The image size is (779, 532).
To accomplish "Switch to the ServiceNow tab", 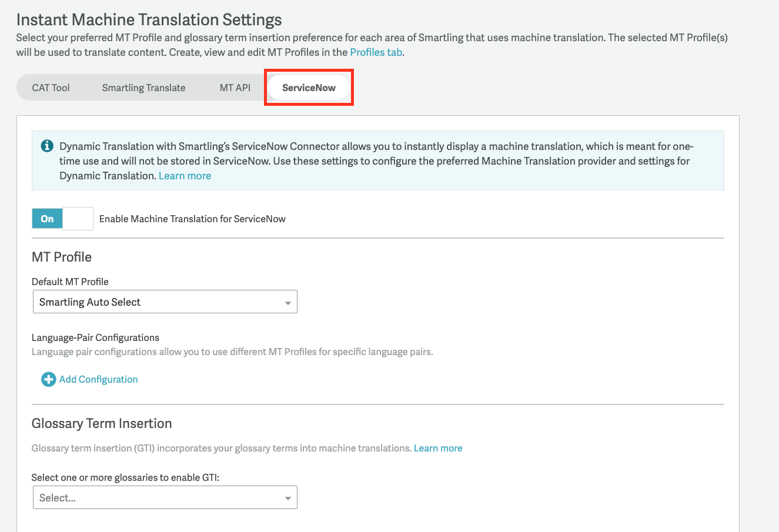I will tap(308, 87).
